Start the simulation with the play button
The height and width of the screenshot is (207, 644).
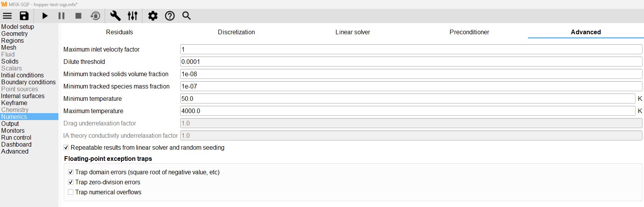click(x=45, y=16)
